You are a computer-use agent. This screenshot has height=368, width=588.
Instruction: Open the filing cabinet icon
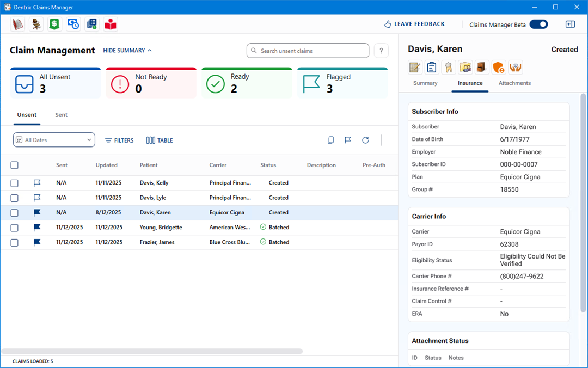[x=482, y=67]
